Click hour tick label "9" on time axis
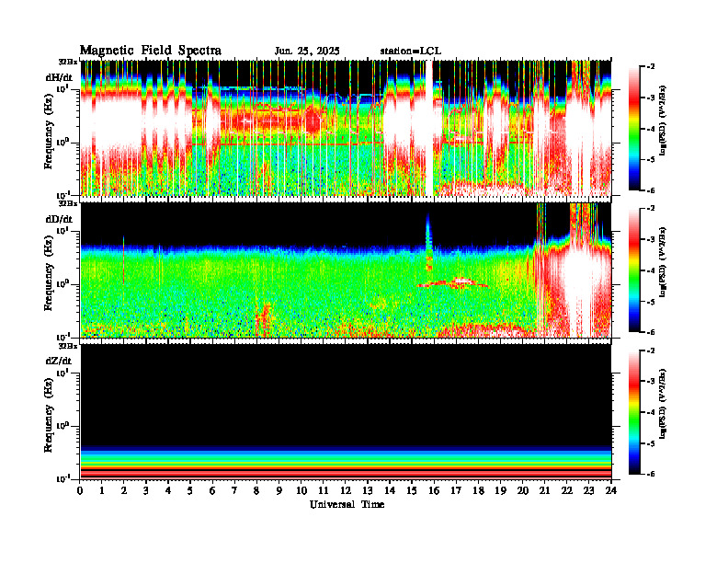This screenshot has width=728, height=563. (279, 490)
